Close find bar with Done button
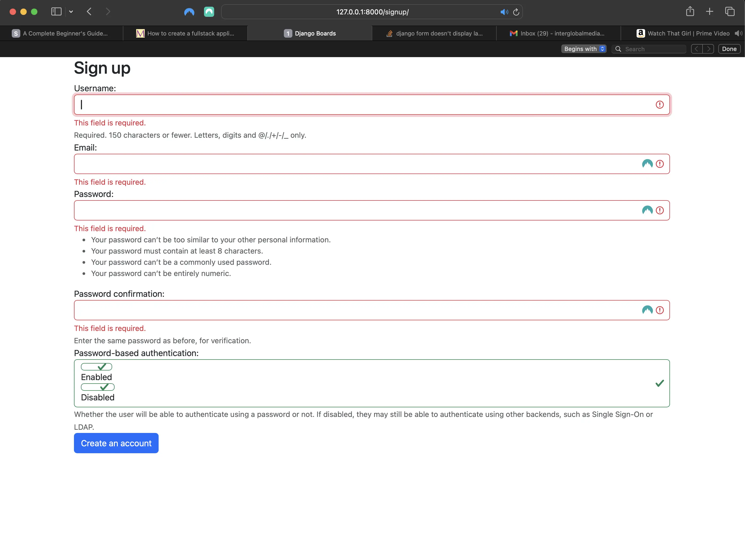 coord(729,49)
